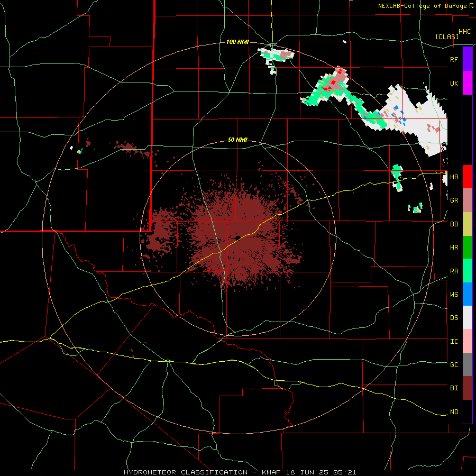Screen dimensions: 476x476
Task: Click the IC legend label
Action: [454, 342]
